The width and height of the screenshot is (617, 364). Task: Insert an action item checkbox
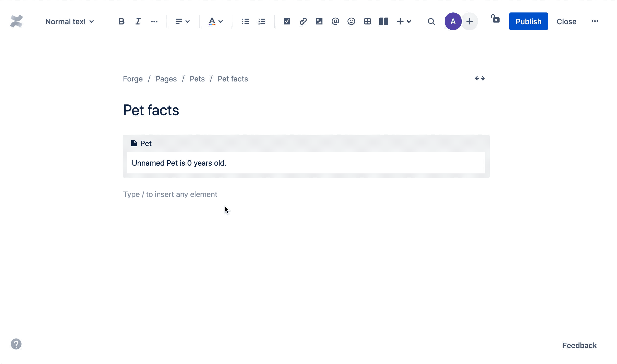[x=287, y=21]
